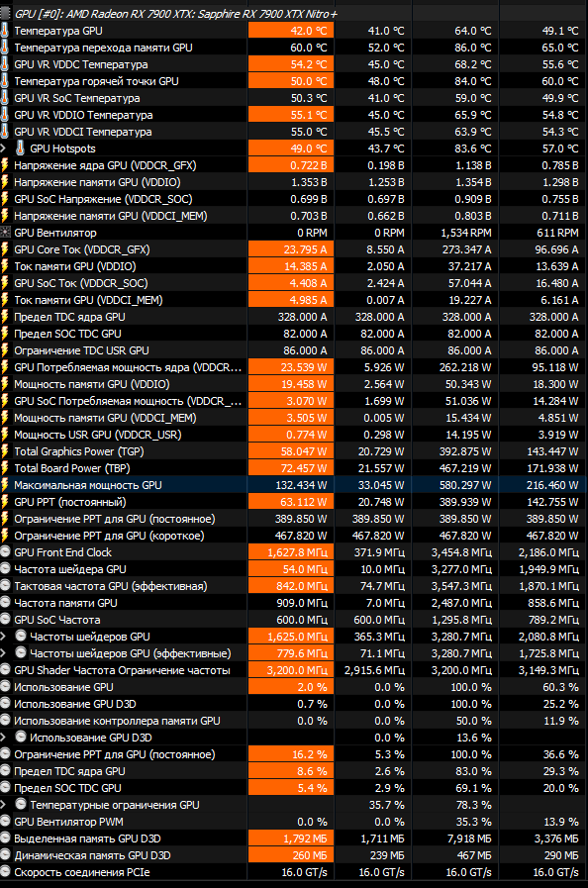
Task: Click lightning icon of Total Board Power (TBP)
Action: [5, 468]
